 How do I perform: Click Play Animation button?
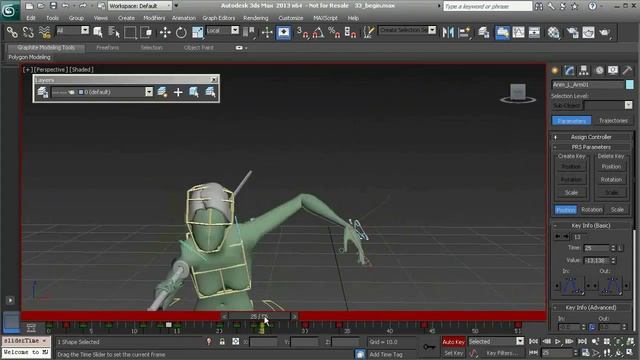[x=558, y=342]
